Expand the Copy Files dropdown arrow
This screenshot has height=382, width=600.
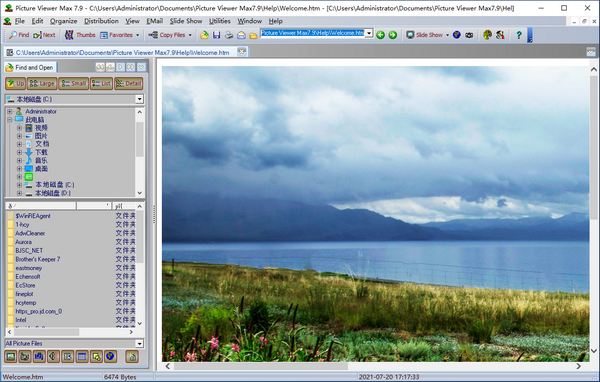pyautogui.click(x=190, y=35)
